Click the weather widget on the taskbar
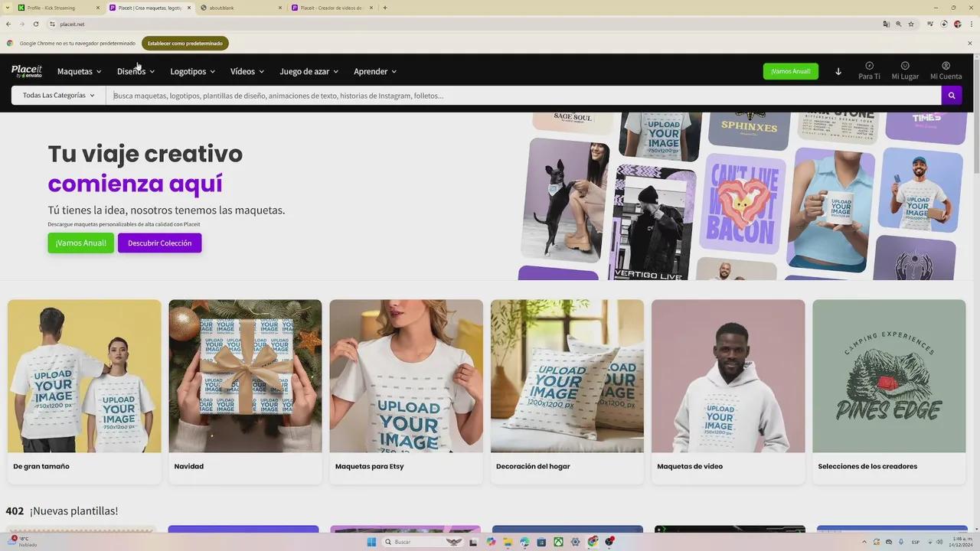Screen dimensions: 980x551 [21, 542]
